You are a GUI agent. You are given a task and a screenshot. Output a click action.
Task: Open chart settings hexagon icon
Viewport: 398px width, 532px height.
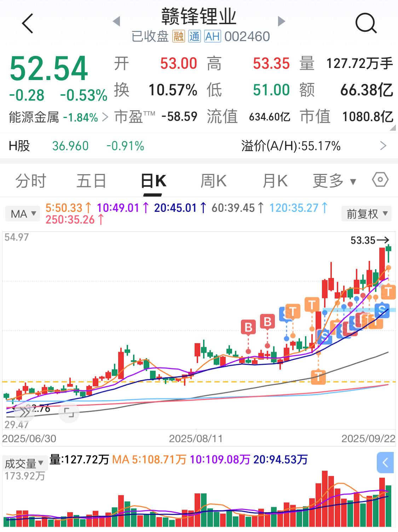pyautogui.click(x=380, y=180)
